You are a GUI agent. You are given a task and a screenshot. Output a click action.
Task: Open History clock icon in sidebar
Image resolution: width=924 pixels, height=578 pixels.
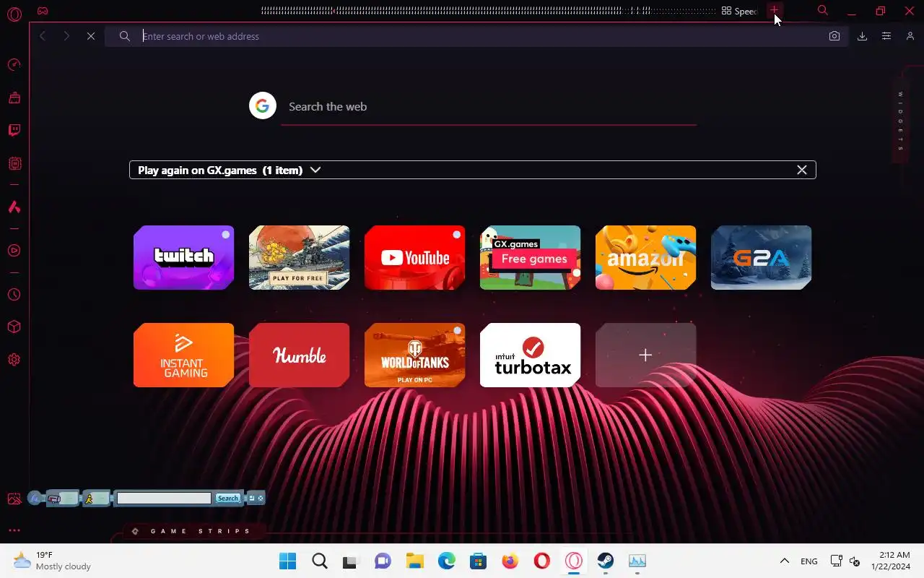coord(14,295)
